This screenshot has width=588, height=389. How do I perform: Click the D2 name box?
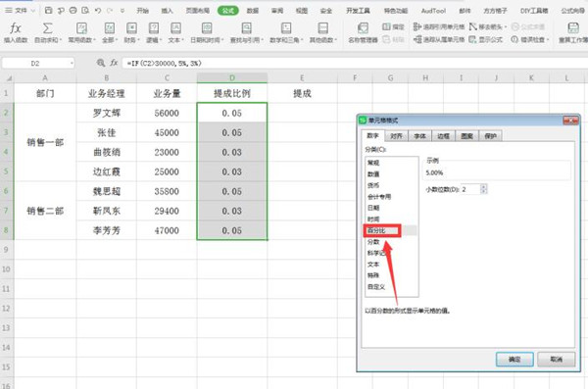coord(35,63)
